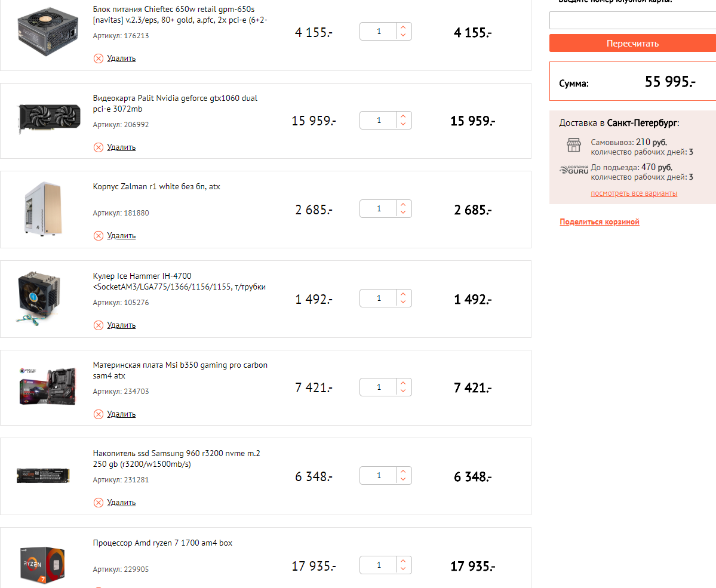The height and width of the screenshot is (588, 716).
Task: Decrease quantity of Palit GTX1060 video card
Action: pyautogui.click(x=403, y=124)
